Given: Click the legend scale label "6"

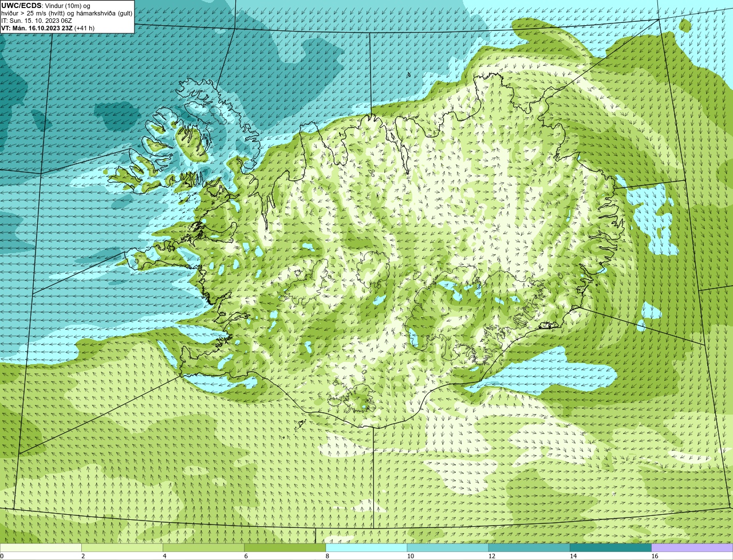Looking at the screenshot, I should pos(246,556).
